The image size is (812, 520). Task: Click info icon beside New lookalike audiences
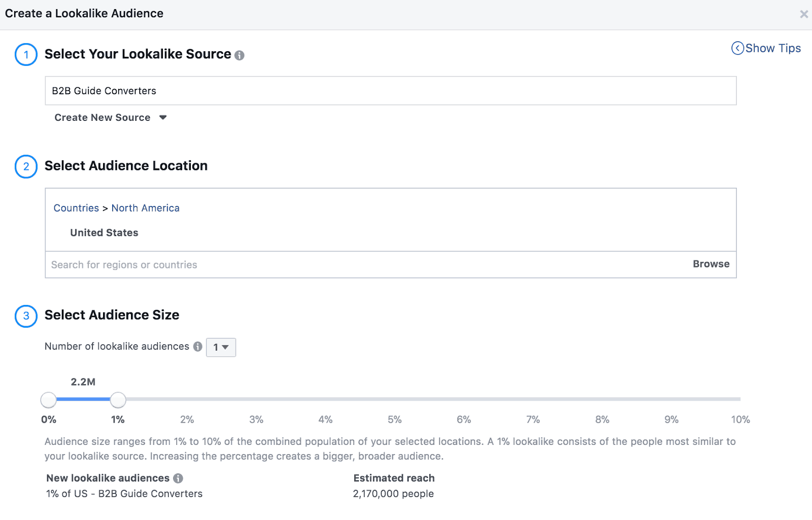(x=178, y=478)
